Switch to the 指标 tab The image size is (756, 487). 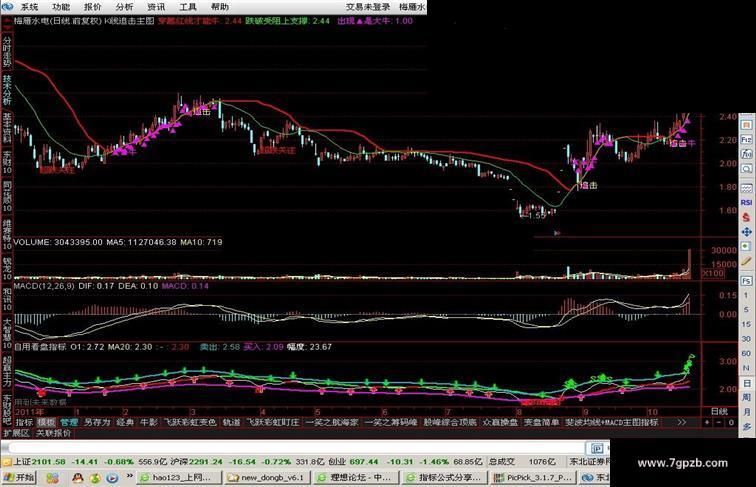pos(24,422)
